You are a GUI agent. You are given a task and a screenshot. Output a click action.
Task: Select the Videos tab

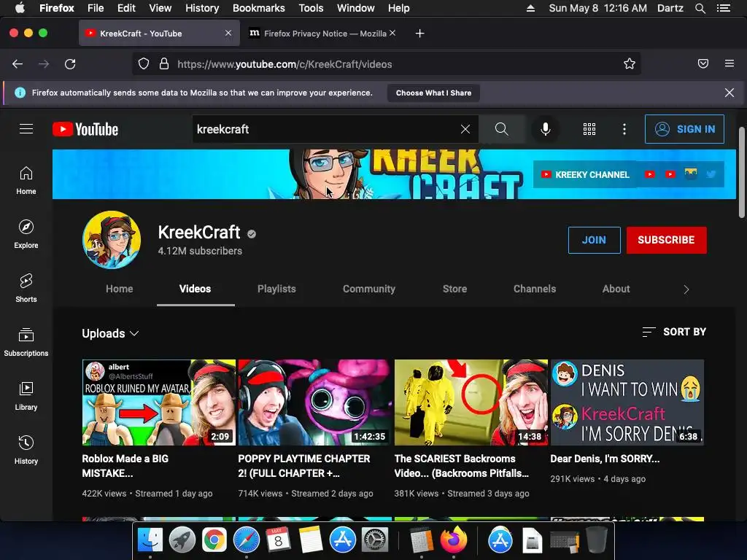pos(196,289)
